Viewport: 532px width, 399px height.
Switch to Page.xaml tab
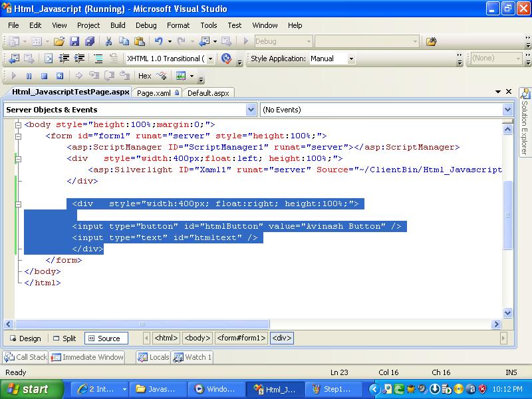coord(158,93)
